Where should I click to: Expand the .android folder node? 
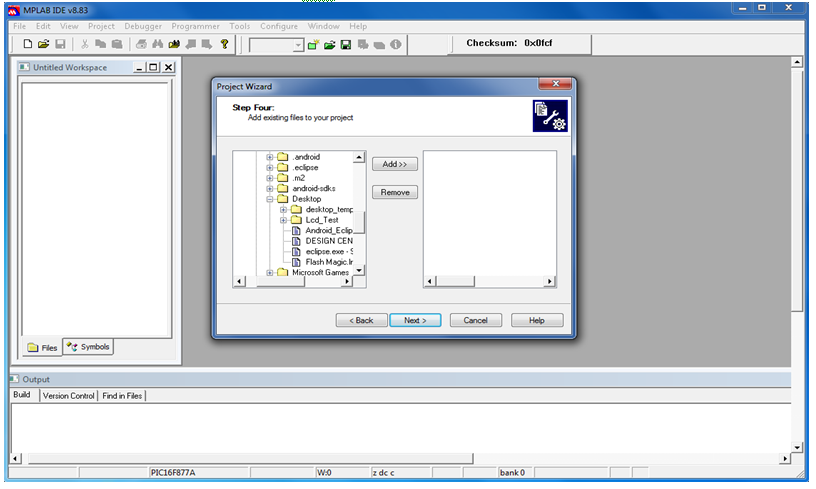tap(270, 157)
